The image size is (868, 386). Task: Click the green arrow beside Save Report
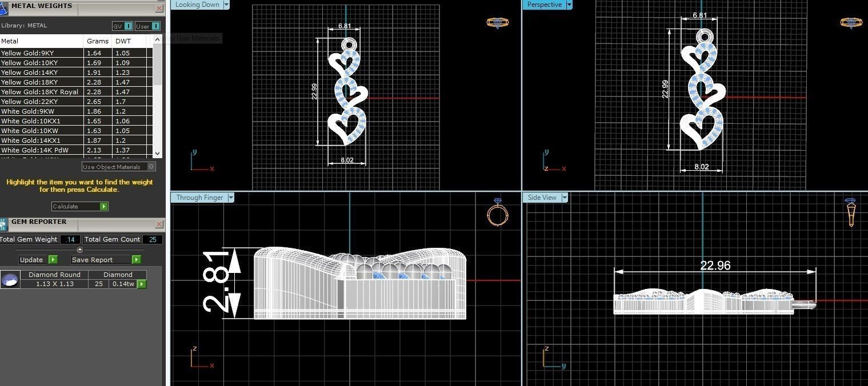(136, 260)
